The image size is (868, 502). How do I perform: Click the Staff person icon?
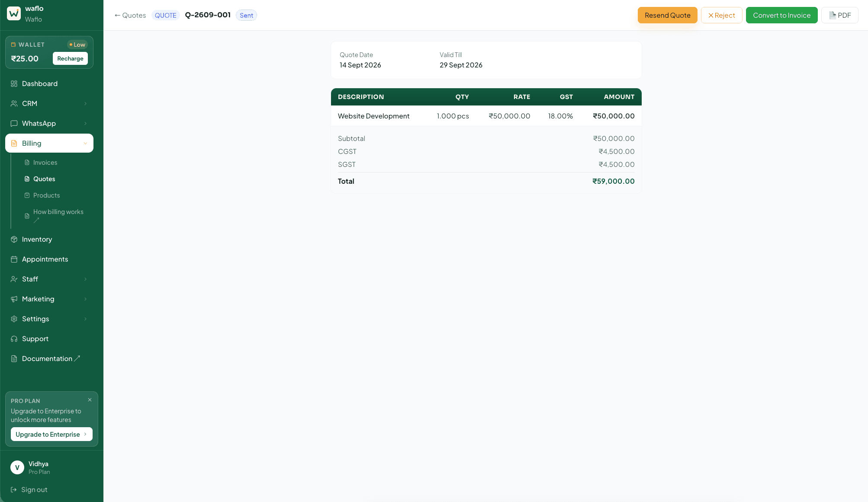[14, 279]
